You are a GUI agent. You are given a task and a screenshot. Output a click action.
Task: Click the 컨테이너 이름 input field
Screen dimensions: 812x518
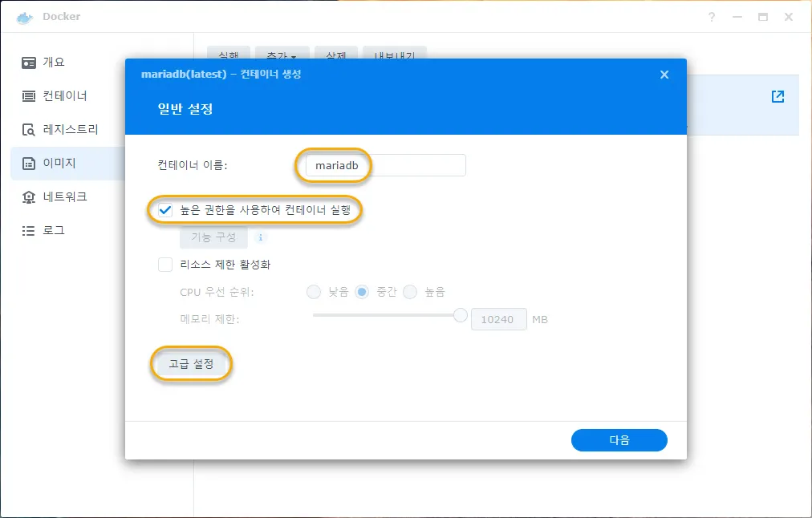[385, 165]
